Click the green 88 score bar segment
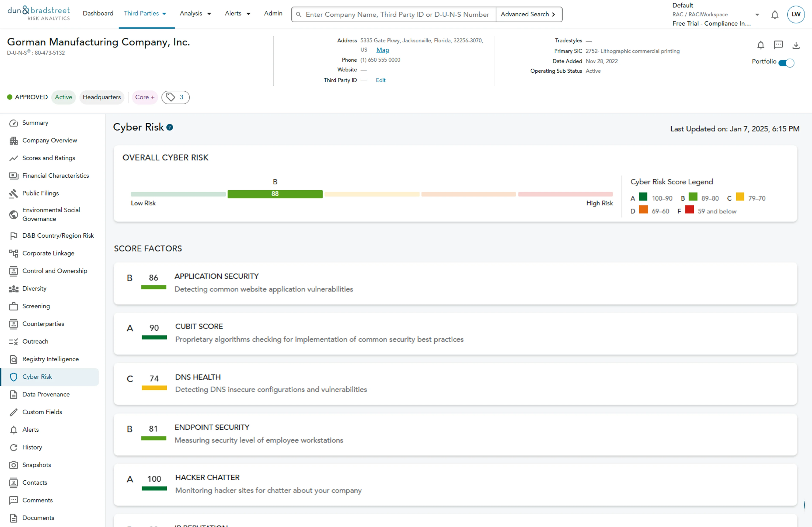The height and width of the screenshot is (527, 812). pyautogui.click(x=275, y=194)
